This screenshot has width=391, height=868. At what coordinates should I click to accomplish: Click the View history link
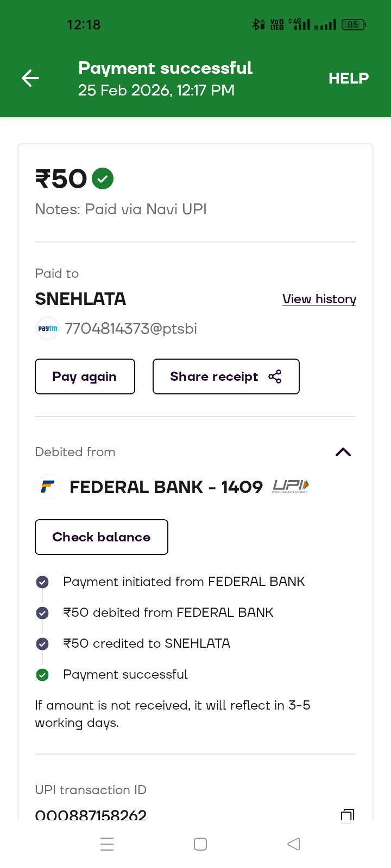click(x=319, y=299)
